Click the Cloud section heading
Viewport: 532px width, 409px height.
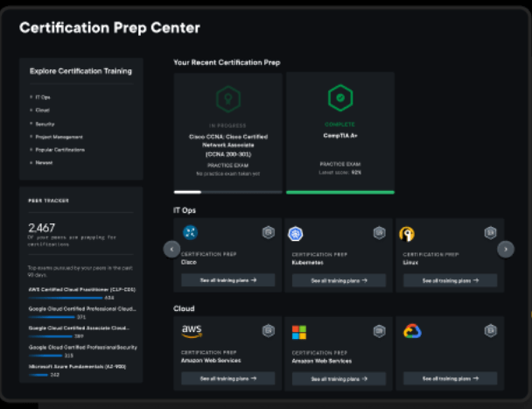pos(184,309)
